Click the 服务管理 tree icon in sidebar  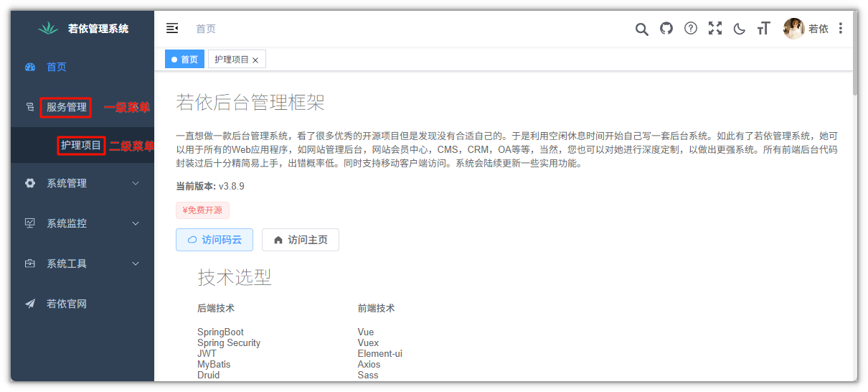[x=30, y=108]
